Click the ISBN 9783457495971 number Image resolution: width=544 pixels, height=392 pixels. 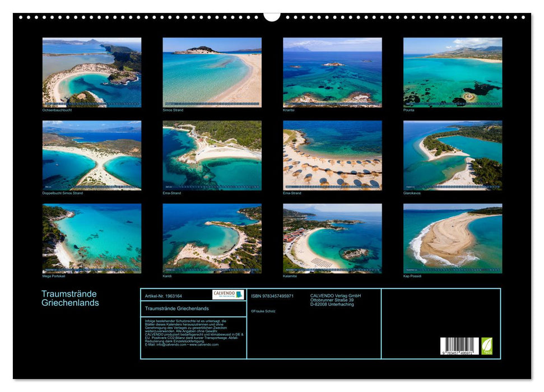click(x=272, y=296)
